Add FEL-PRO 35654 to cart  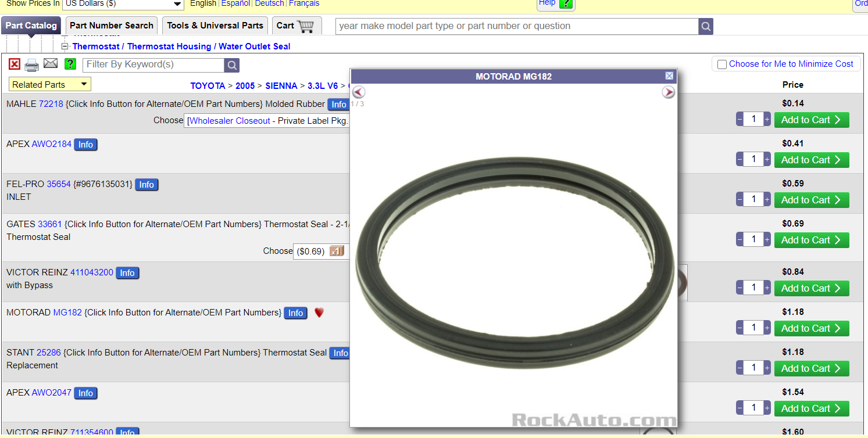click(812, 200)
